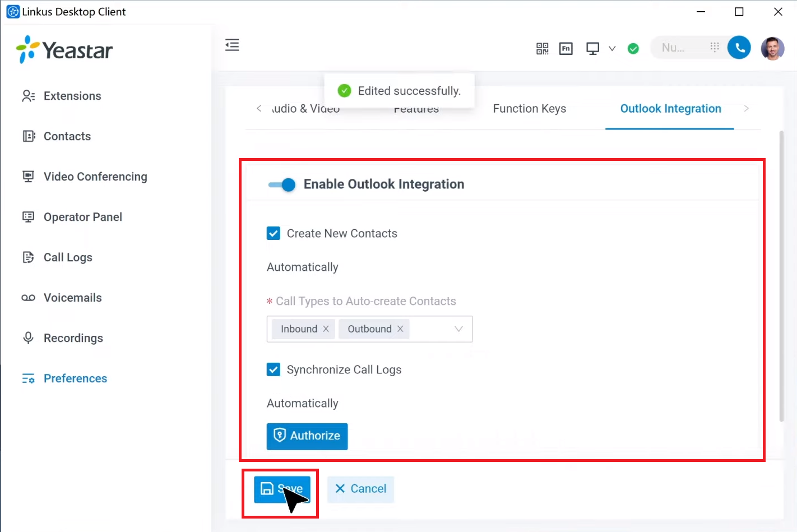Open the dial pad icon
The image size is (797, 532).
coord(715,47)
